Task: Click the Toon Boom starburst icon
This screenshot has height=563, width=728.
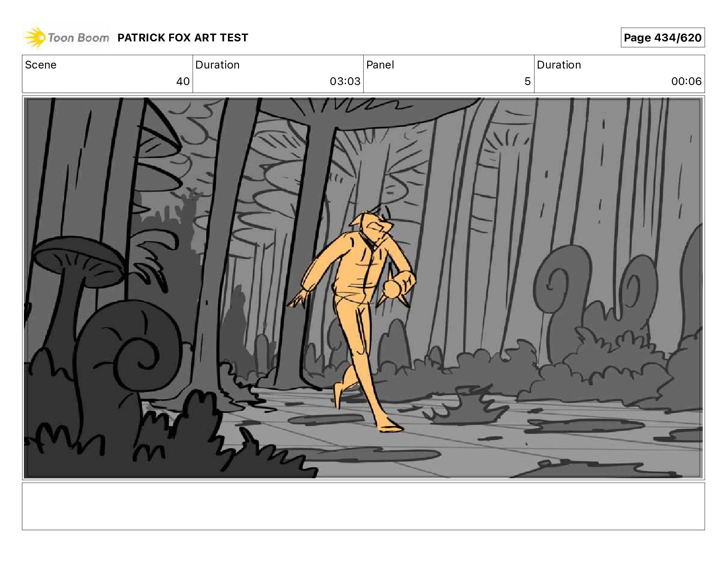Action: [34, 38]
